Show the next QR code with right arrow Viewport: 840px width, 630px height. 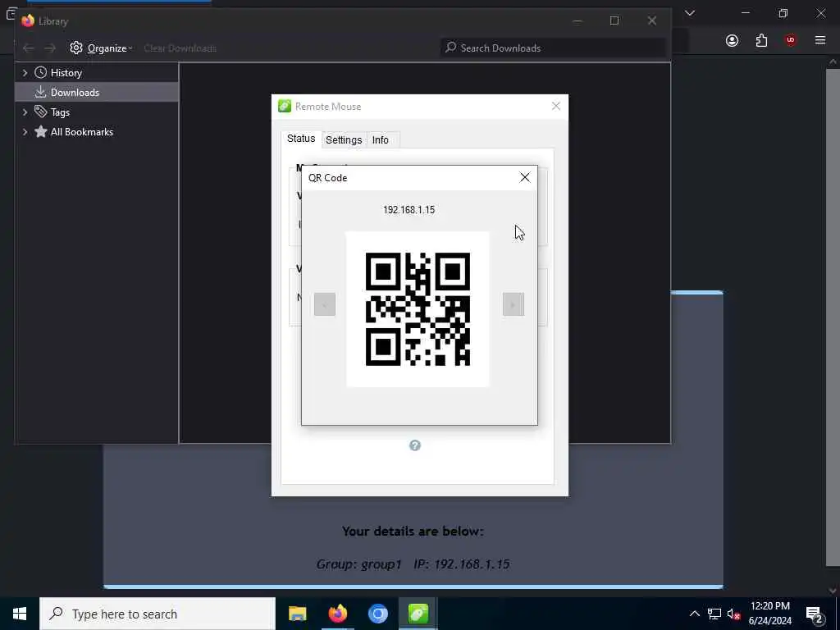[514, 304]
